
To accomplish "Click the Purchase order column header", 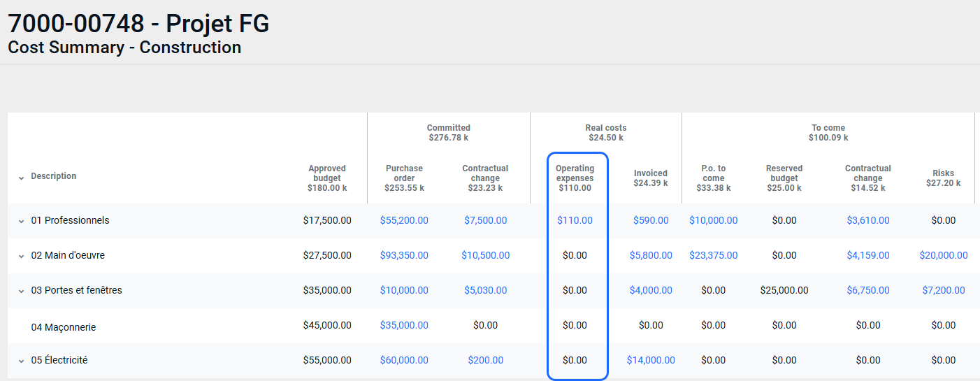I will pyautogui.click(x=404, y=178).
